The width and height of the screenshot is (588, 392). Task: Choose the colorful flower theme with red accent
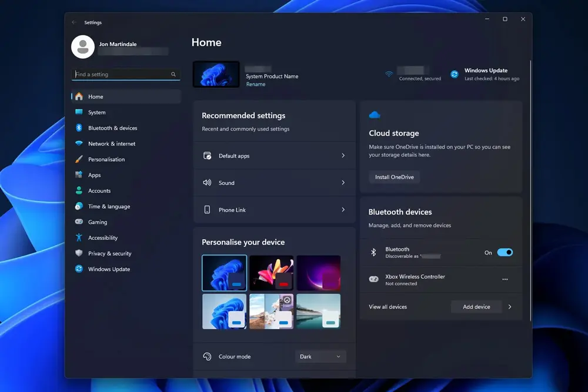click(x=272, y=273)
